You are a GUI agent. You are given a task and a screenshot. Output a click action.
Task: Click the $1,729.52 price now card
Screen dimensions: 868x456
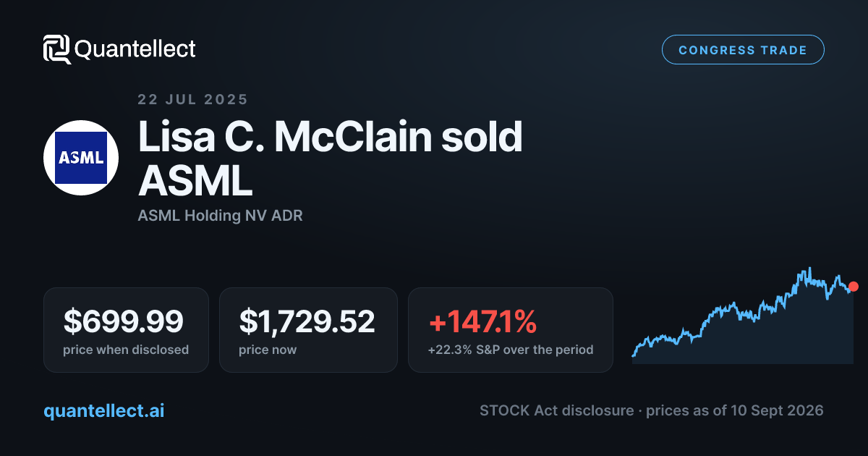(x=308, y=330)
